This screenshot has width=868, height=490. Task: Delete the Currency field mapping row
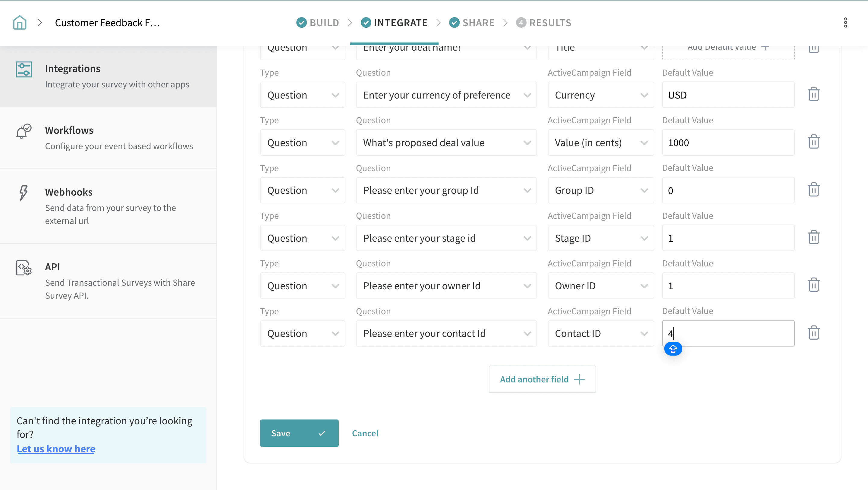[x=813, y=94]
